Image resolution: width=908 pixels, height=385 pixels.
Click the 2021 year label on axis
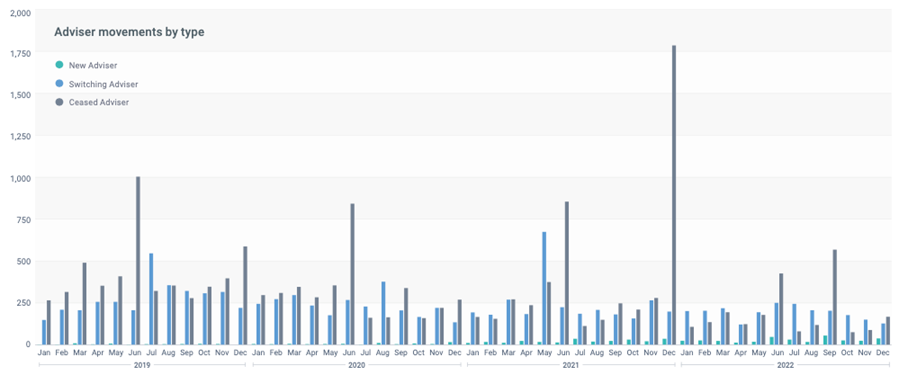tap(570, 365)
